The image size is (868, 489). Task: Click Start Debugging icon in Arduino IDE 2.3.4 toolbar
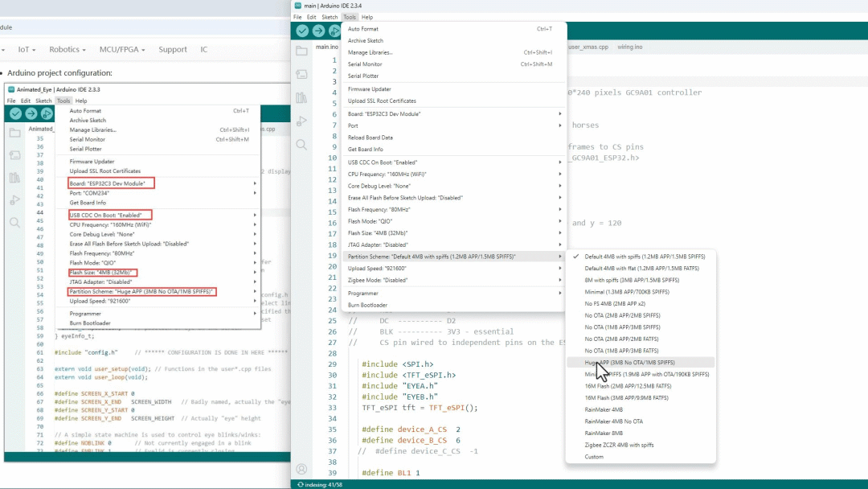click(x=334, y=31)
